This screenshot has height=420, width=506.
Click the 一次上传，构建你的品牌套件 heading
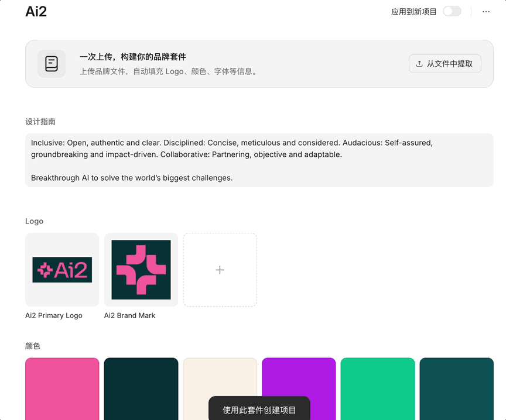[133, 57]
